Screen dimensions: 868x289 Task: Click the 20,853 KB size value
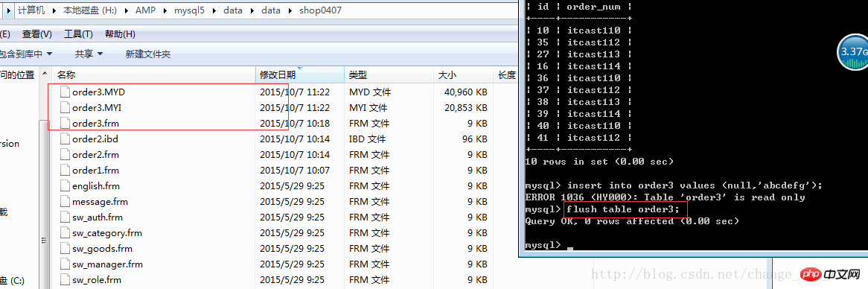point(465,107)
